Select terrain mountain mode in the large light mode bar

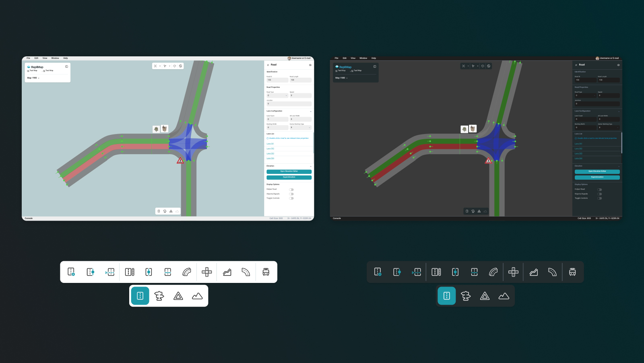click(197, 296)
